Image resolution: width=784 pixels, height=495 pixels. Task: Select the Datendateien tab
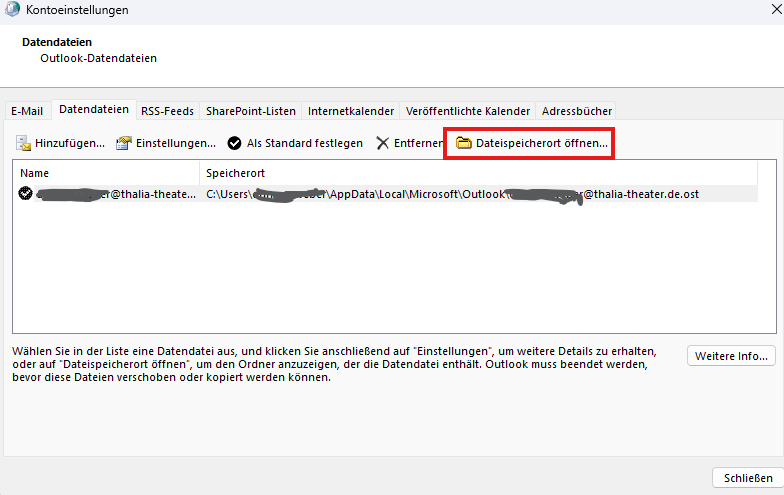pos(94,110)
